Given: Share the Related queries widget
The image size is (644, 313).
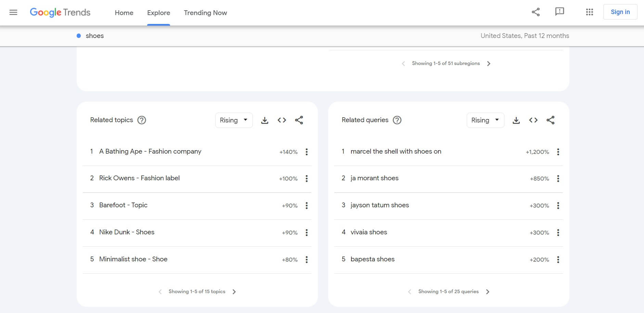Looking at the screenshot, I should 550,120.
